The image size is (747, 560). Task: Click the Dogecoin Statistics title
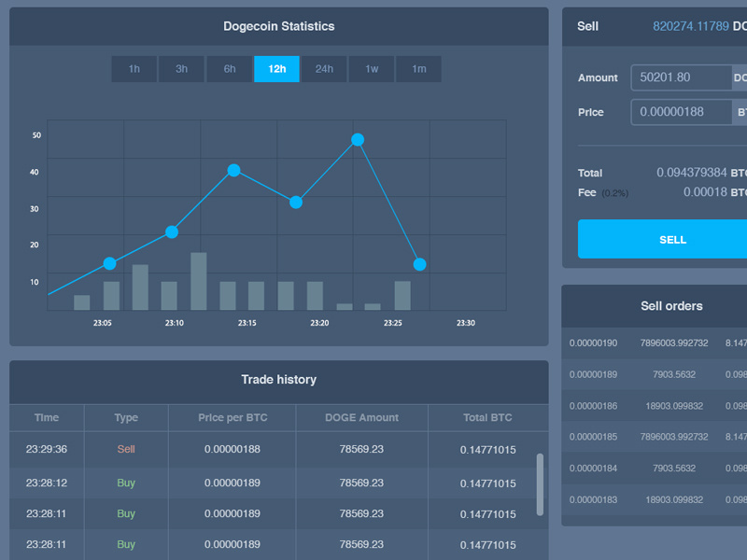pos(278,26)
